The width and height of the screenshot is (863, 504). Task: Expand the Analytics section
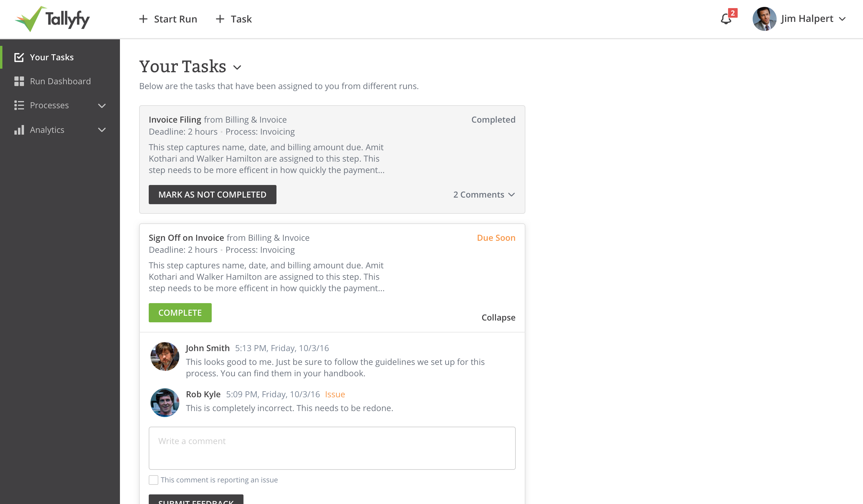point(102,130)
